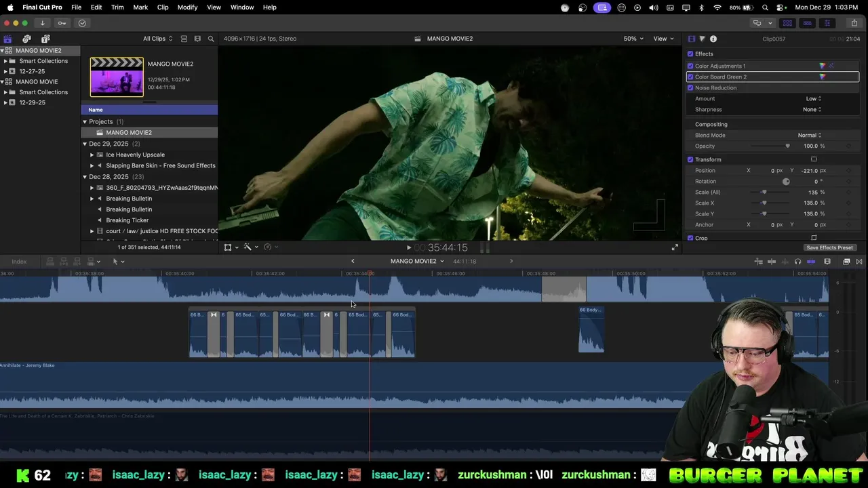Image resolution: width=868 pixels, height=488 pixels.
Task: Open the Video inspector filmstrip tab
Action: (691, 39)
